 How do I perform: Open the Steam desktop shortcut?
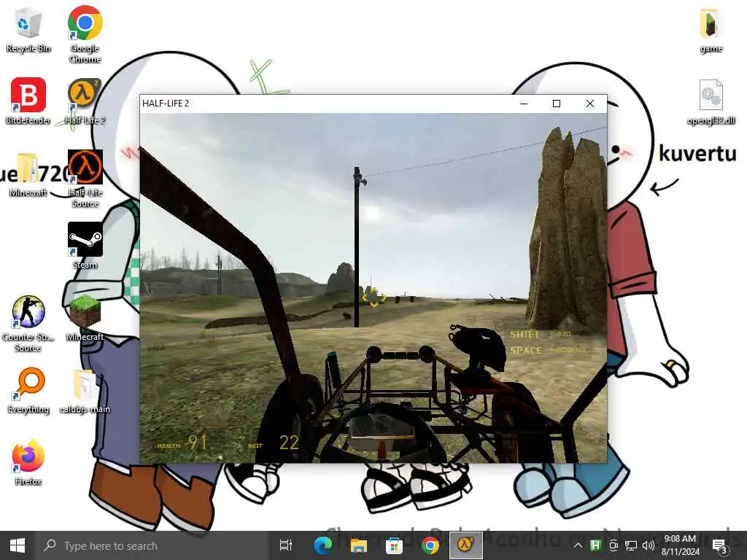[x=85, y=245]
